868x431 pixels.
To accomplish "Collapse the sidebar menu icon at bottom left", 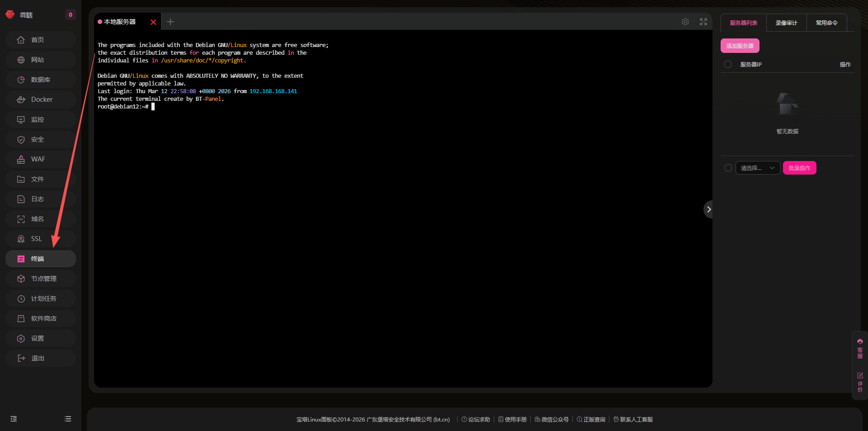I will click(x=14, y=419).
